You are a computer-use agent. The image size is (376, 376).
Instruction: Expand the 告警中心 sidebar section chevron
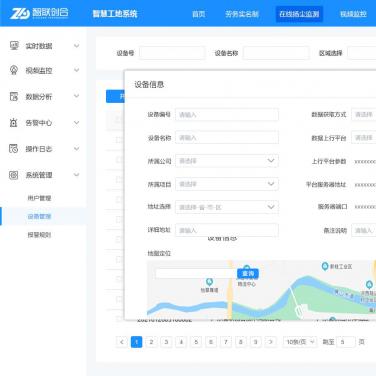pyautogui.click(x=76, y=123)
